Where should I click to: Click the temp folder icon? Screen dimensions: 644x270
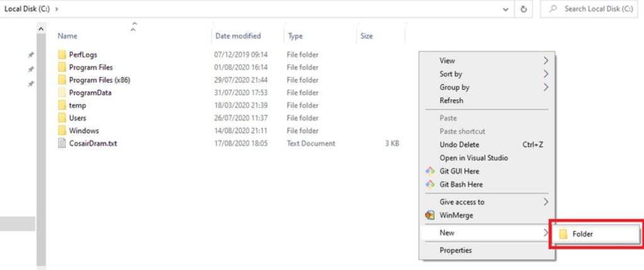click(62, 105)
